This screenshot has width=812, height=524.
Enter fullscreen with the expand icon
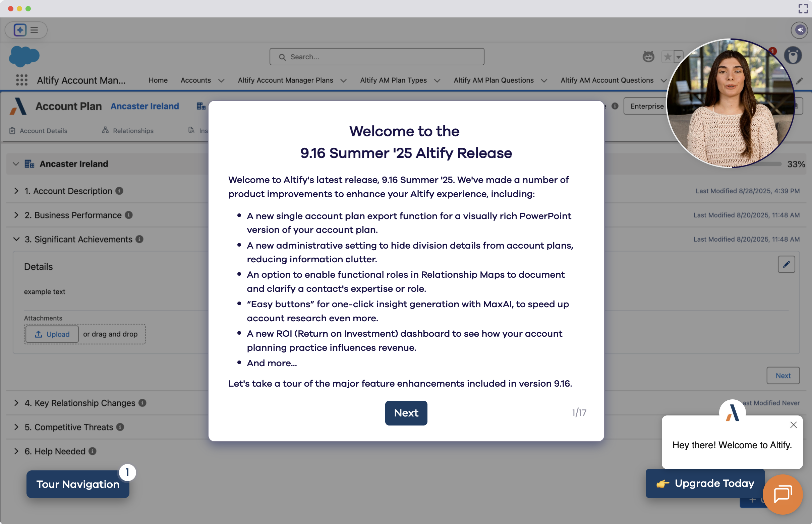pyautogui.click(x=803, y=8)
